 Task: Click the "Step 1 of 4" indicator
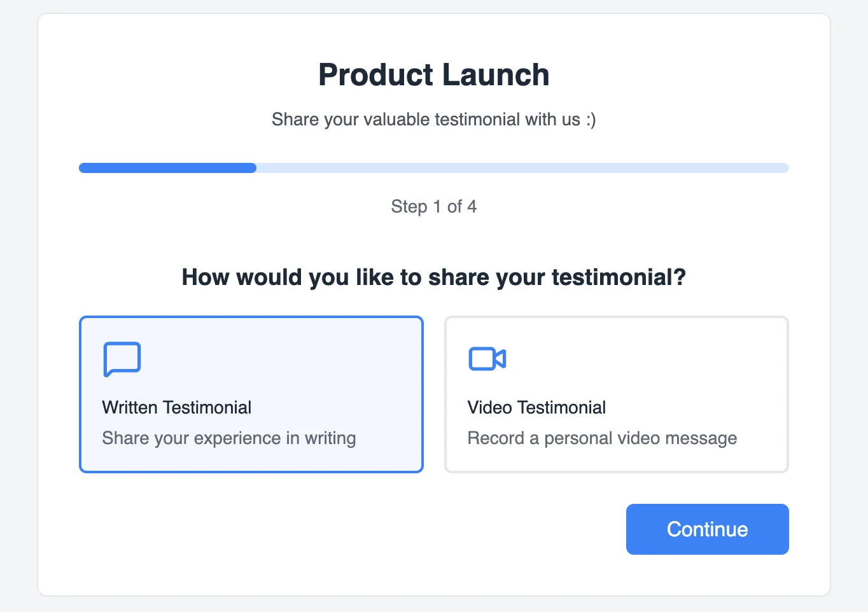point(433,207)
